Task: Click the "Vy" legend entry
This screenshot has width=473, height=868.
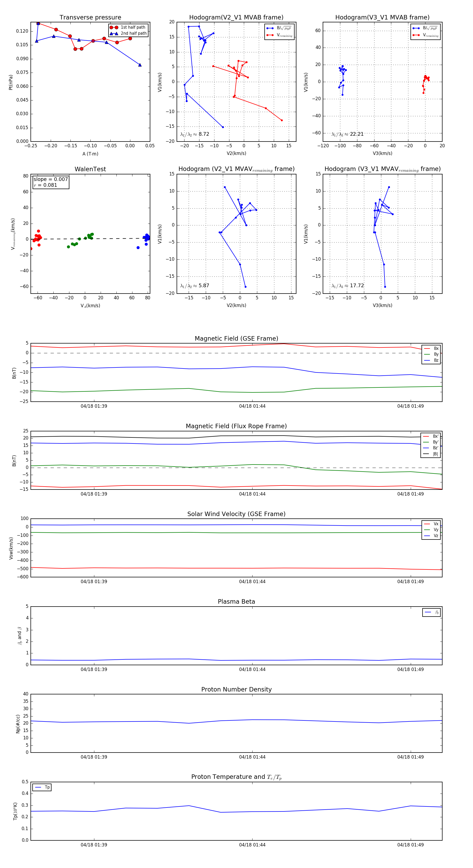Action: coord(431,530)
